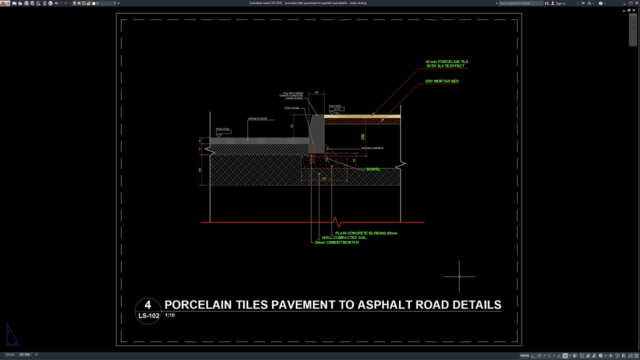Toggle Polar tracking in status bar
This screenshot has width=640, height=360.
click(539, 356)
